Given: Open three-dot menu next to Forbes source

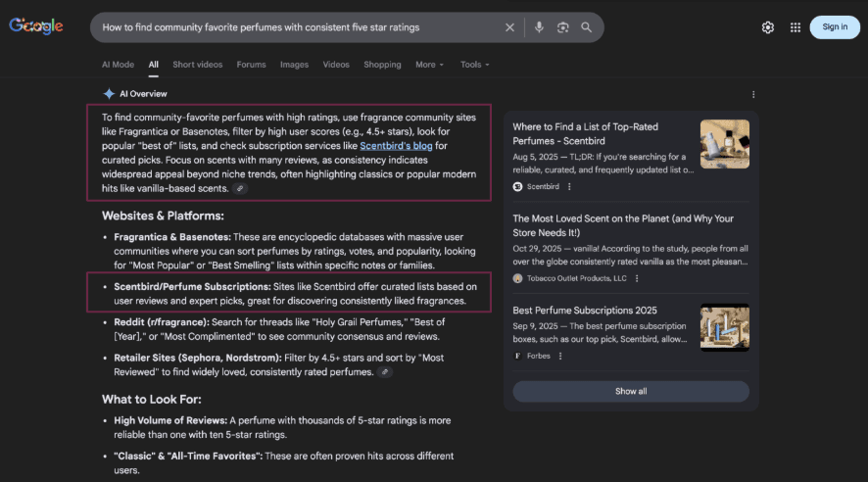Looking at the screenshot, I should tap(560, 356).
